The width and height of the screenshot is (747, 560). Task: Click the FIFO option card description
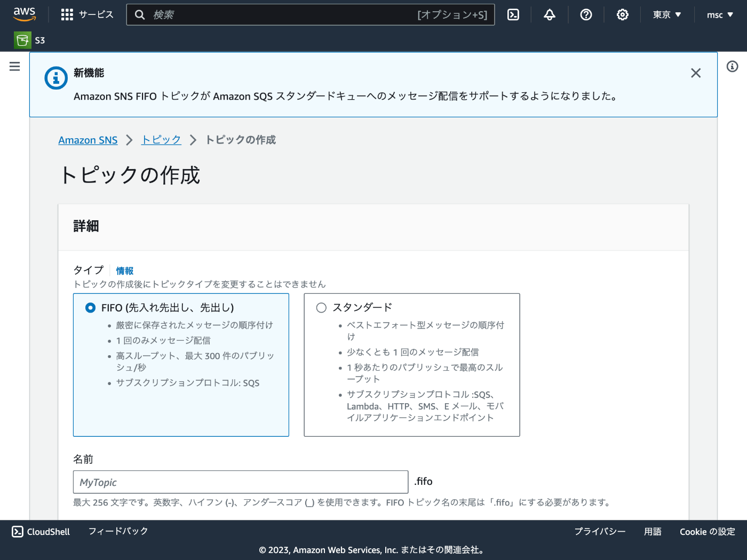[191, 354]
